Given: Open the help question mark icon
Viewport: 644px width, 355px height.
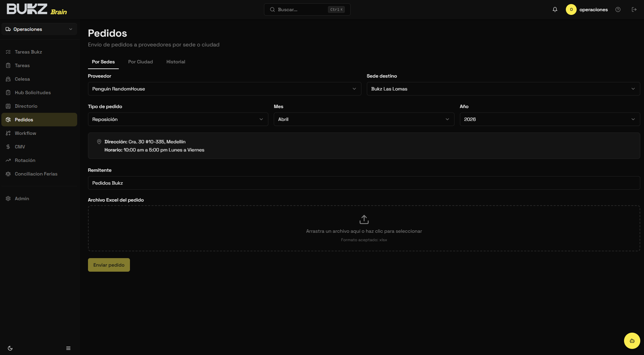Looking at the screenshot, I should (x=618, y=9).
